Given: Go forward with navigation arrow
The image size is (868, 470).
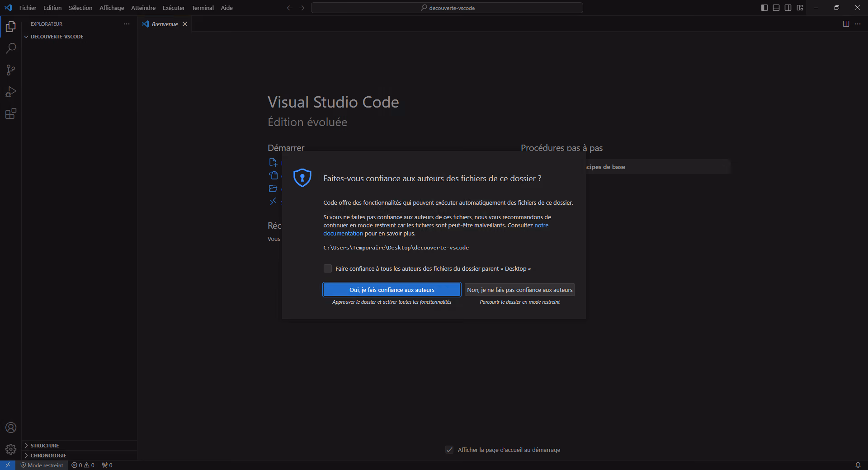Looking at the screenshot, I should (302, 8).
